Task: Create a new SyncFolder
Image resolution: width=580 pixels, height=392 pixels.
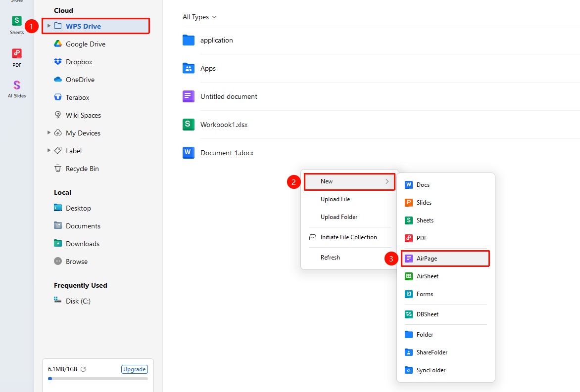Action: tap(445, 370)
